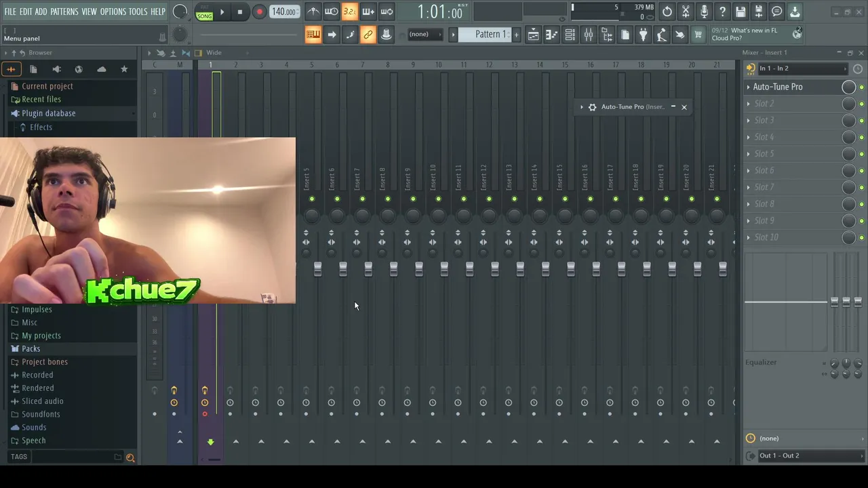Viewport: 868px width, 488px height.
Task: Open the Browser view icon
Action: point(607,35)
